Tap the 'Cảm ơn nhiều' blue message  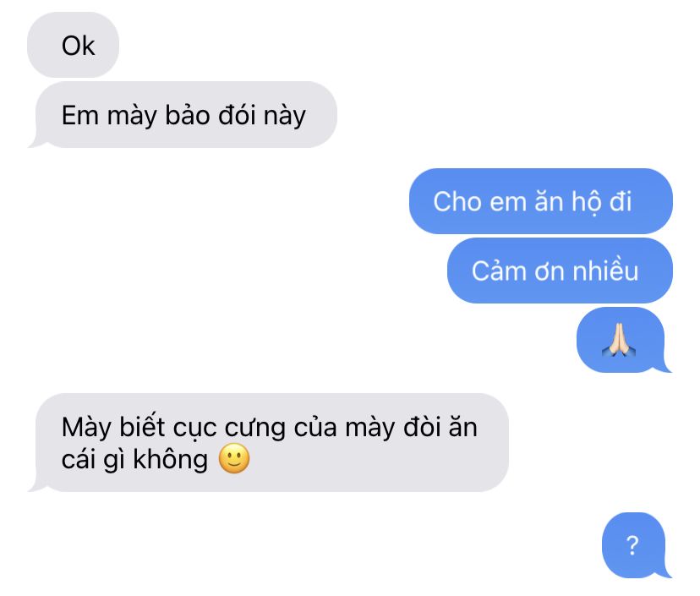coord(560,271)
